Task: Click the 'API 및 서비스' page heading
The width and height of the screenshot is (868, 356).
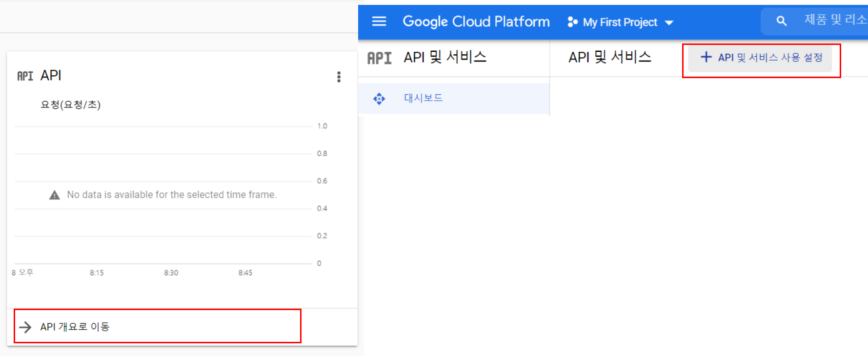Action: 610,57
